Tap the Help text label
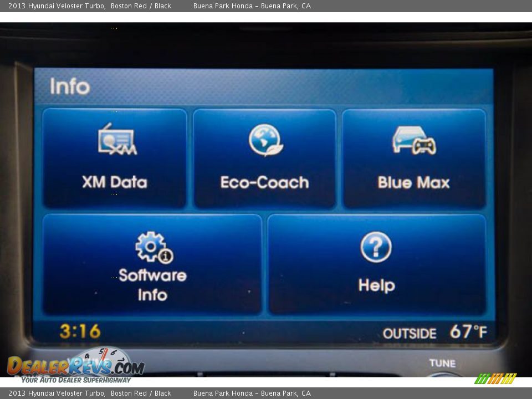The height and width of the screenshot is (399, 532). [376, 285]
